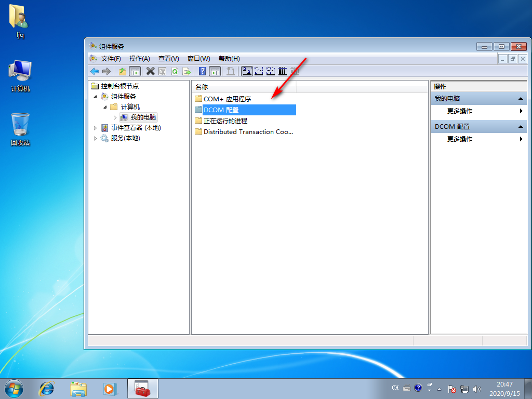Click the Refresh toolbar icon
This screenshot has width=532, height=399.
[175, 71]
